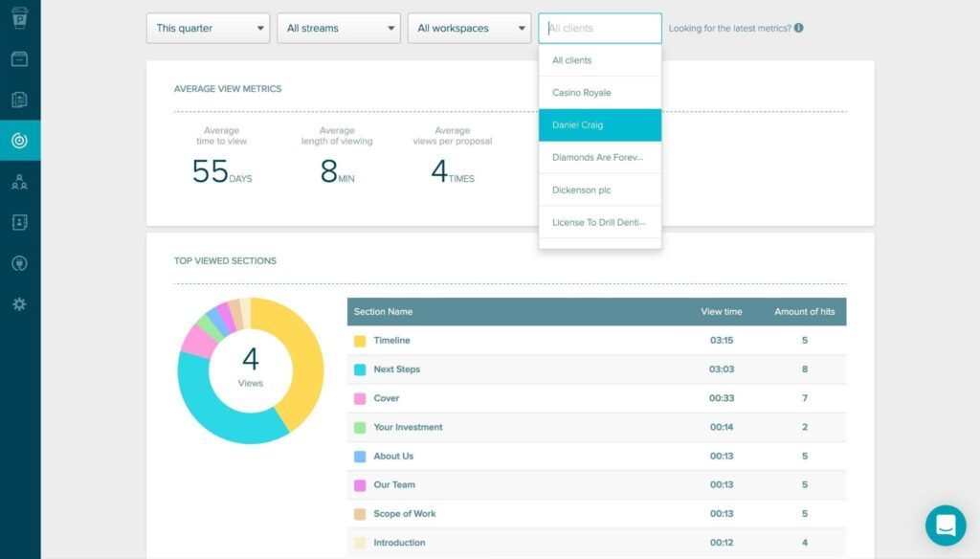This screenshot has height=559, width=980.
Task: Expand the All streams dropdown
Action: click(338, 28)
